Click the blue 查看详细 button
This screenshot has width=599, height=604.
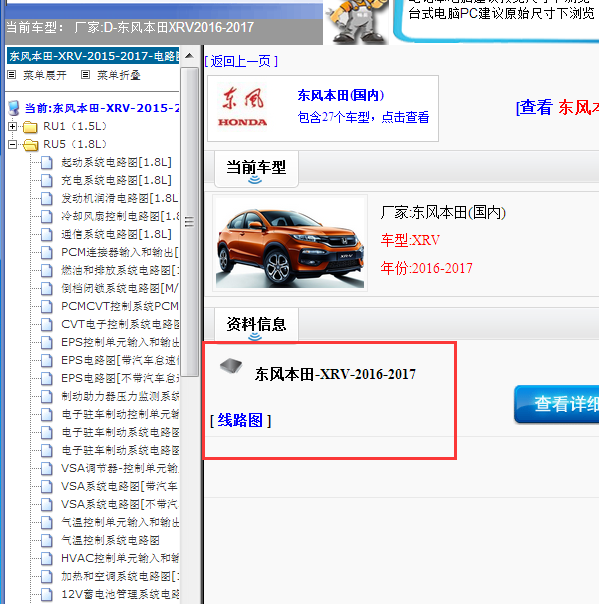point(557,404)
